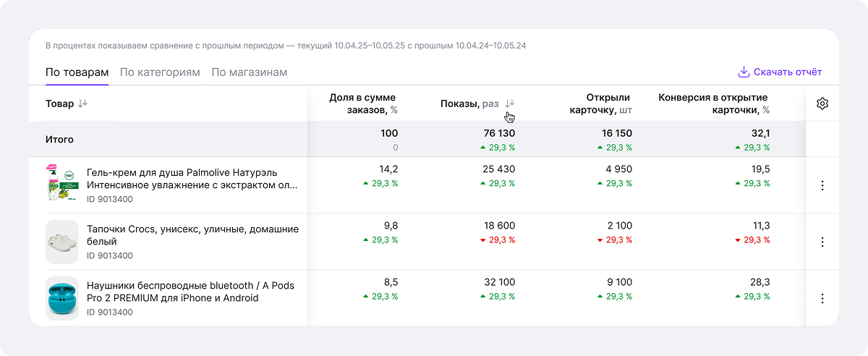The width and height of the screenshot is (868, 356).
Task: Open the white Crocs slippers thumbnail
Action: pos(61,242)
